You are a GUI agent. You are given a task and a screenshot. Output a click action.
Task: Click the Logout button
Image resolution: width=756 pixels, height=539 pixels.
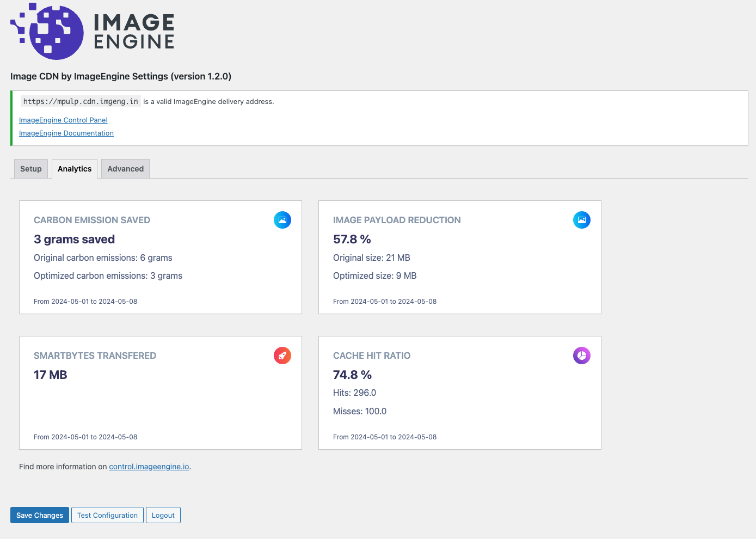163,515
